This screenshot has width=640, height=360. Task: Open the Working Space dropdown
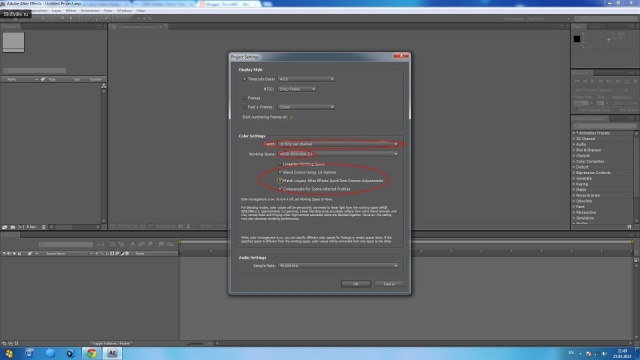click(338, 154)
